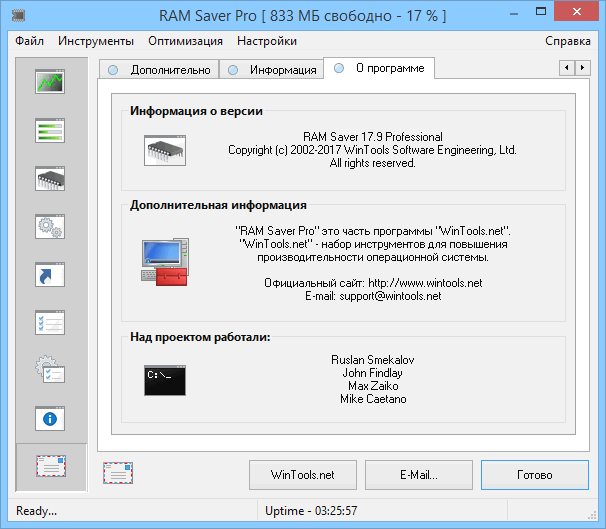The width and height of the screenshot is (606, 529).
Task: Click the command prompt image
Action: pyautogui.click(x=165, y=380)
